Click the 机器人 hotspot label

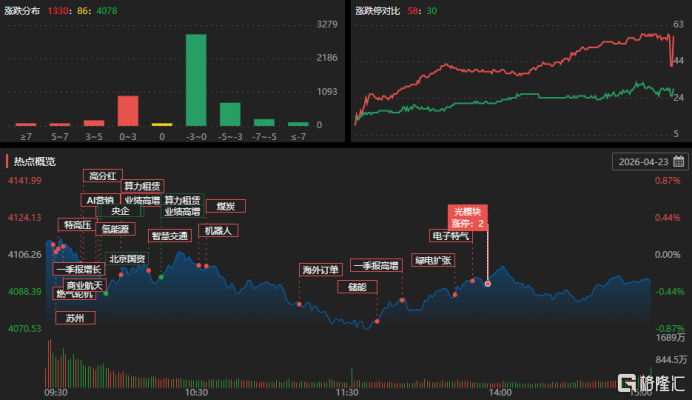218,230
